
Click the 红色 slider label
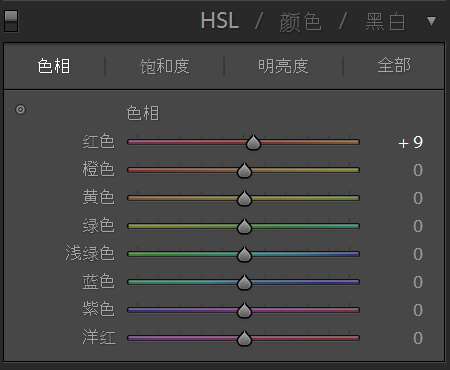[99, 141]
